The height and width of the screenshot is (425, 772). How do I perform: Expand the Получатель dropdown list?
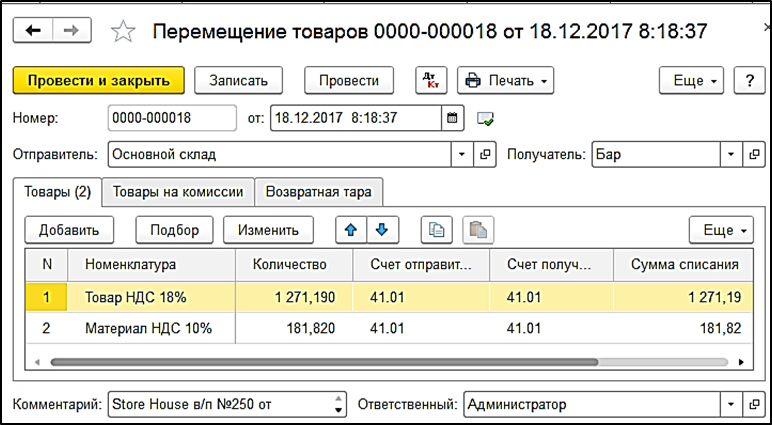pos(731,155)
